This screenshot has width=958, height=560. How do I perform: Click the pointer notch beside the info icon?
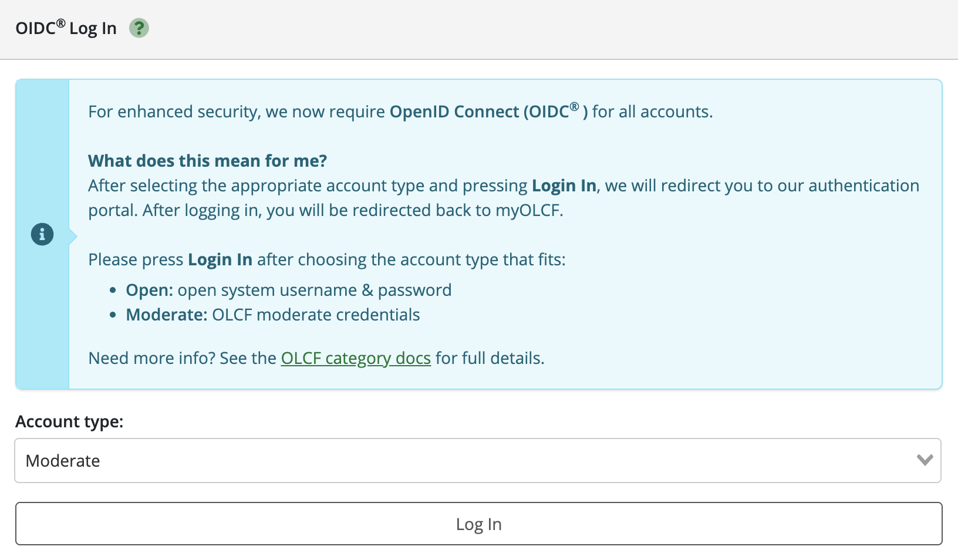[73, 236]
